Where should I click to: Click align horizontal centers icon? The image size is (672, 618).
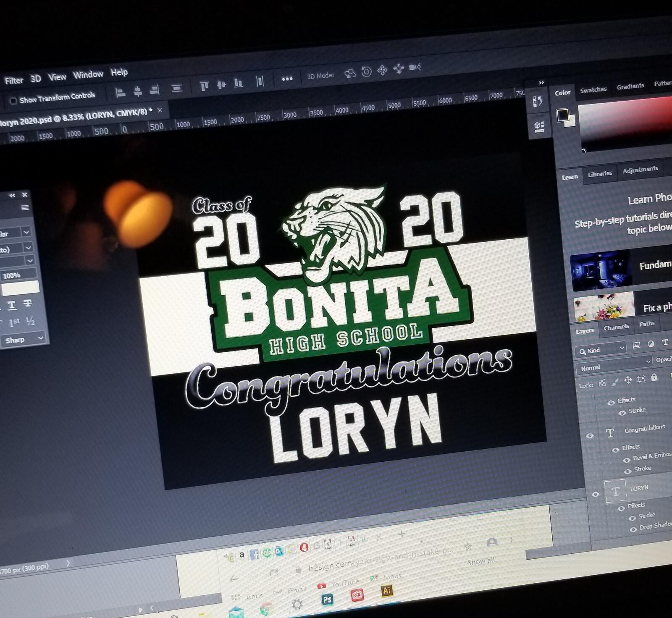[138, 91]
